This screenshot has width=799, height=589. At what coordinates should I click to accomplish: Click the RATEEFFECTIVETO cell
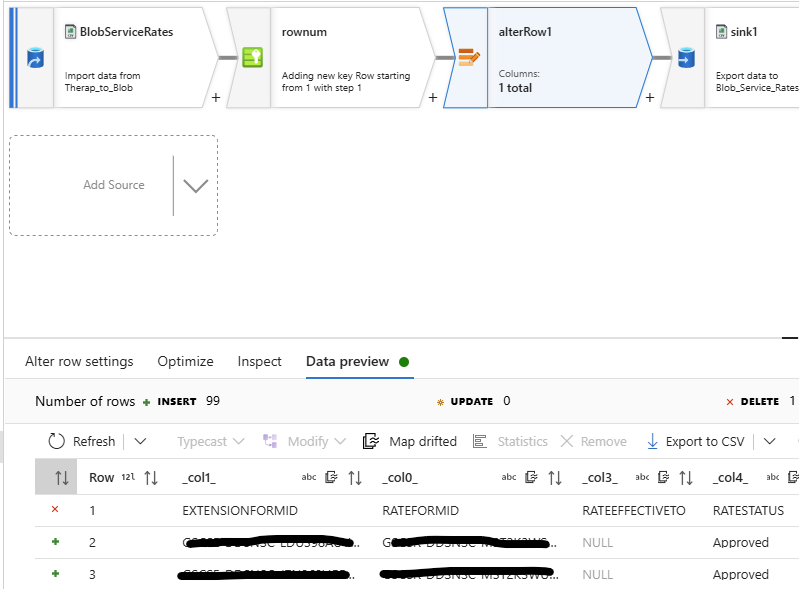(634, 511)
